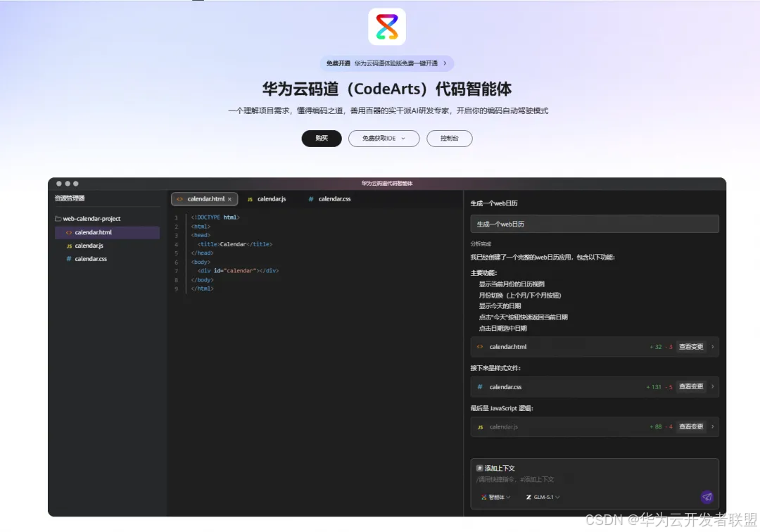
Task: Switch to the calendar.html editor tab
Action: pos(205,198)
